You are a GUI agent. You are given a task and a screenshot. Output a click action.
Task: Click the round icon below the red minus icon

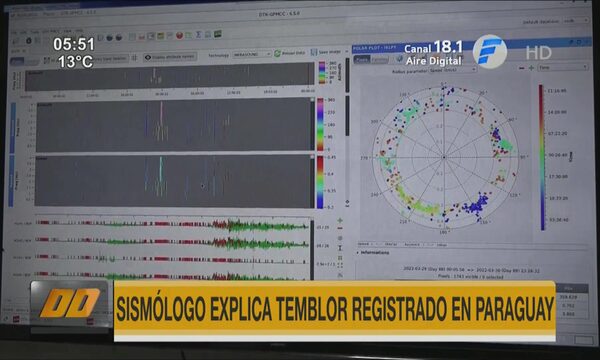tap(339, 238)
